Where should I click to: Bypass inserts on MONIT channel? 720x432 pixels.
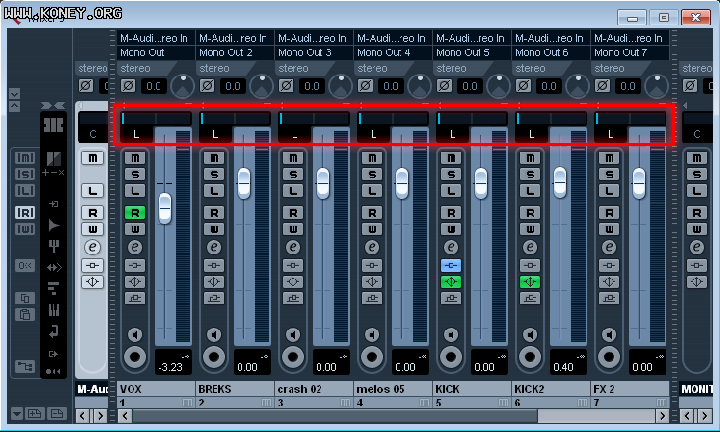click(x=697, y=265)
